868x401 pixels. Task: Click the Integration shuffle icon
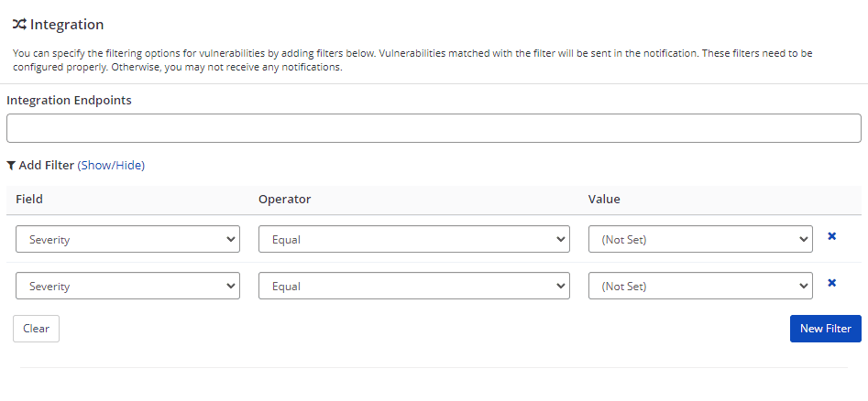[19, 25]
